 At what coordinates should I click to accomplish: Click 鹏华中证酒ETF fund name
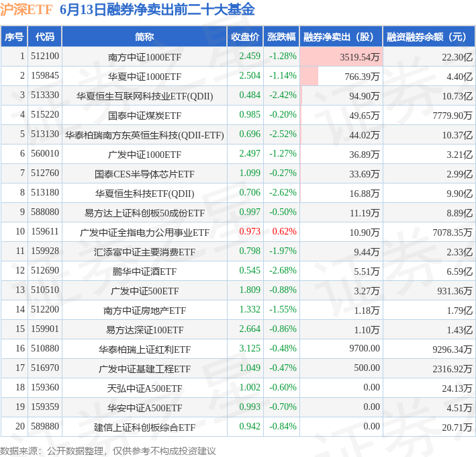click(x=144, y=271)
